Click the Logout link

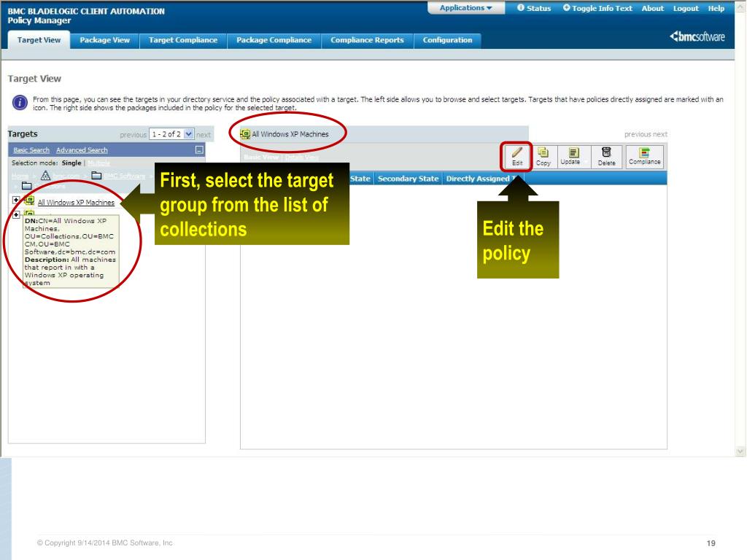(x=686, y=8)
